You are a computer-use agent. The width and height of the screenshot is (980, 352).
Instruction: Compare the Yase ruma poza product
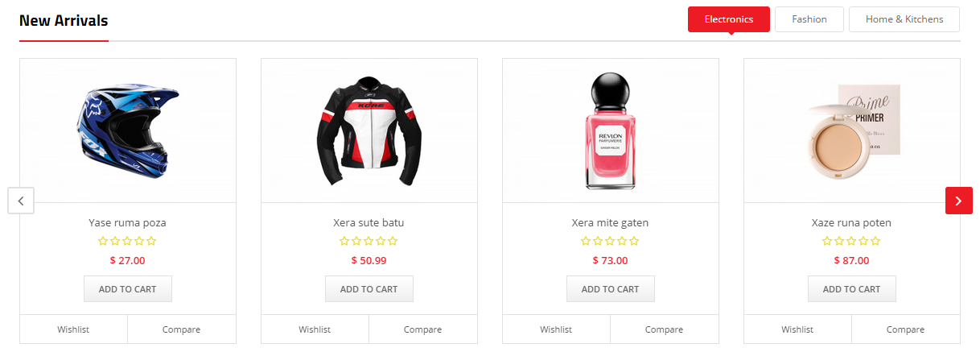click(x=182, y=329)
